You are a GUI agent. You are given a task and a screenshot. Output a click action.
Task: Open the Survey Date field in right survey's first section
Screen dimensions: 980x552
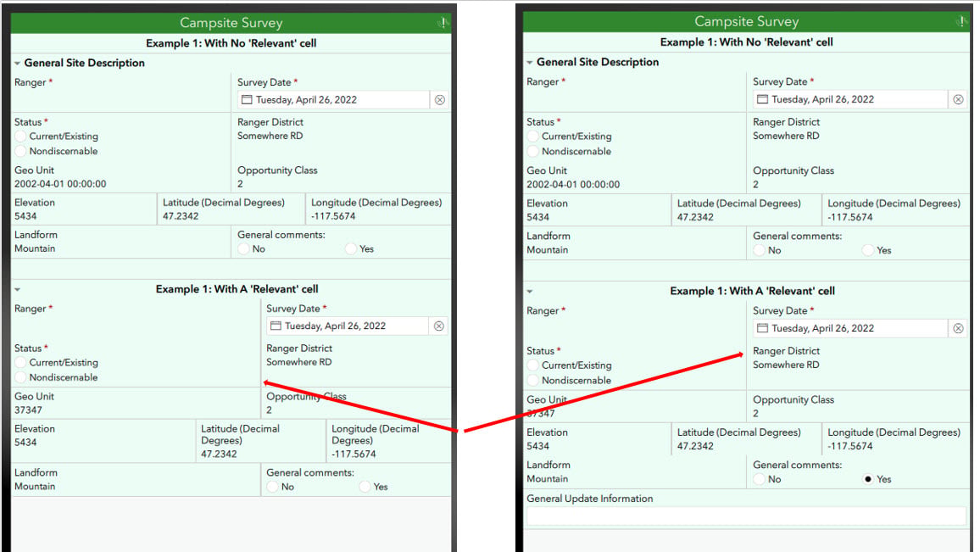[x=850, y=99]
